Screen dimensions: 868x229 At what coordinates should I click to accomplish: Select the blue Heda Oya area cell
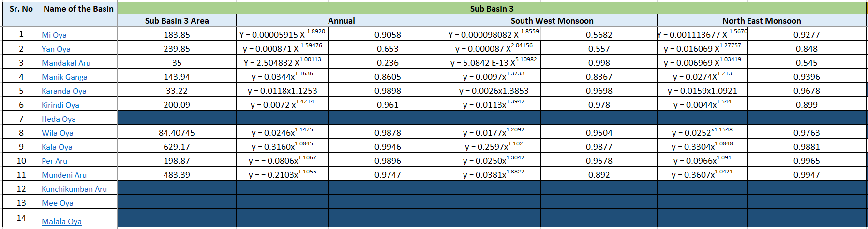click(x=177, y=118)
